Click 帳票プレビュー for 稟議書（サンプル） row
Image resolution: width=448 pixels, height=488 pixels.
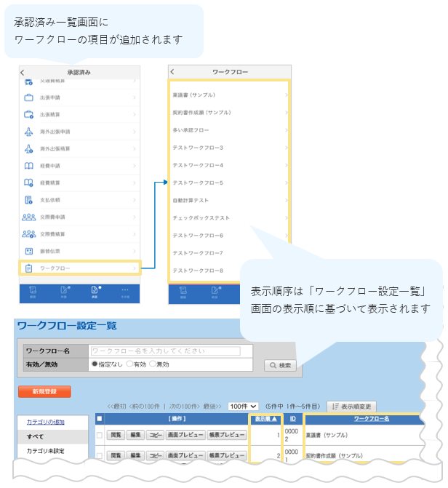227,435
